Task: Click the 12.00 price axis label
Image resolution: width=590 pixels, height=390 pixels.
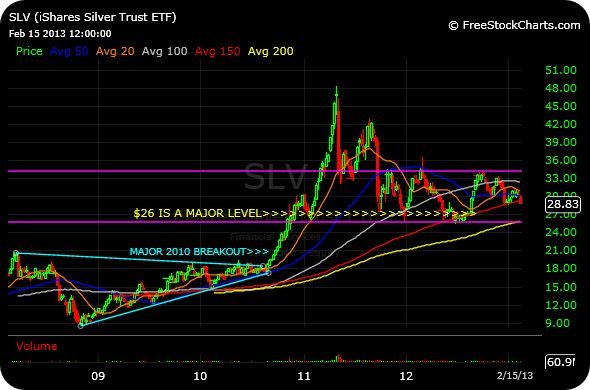Action: point(561,305)
